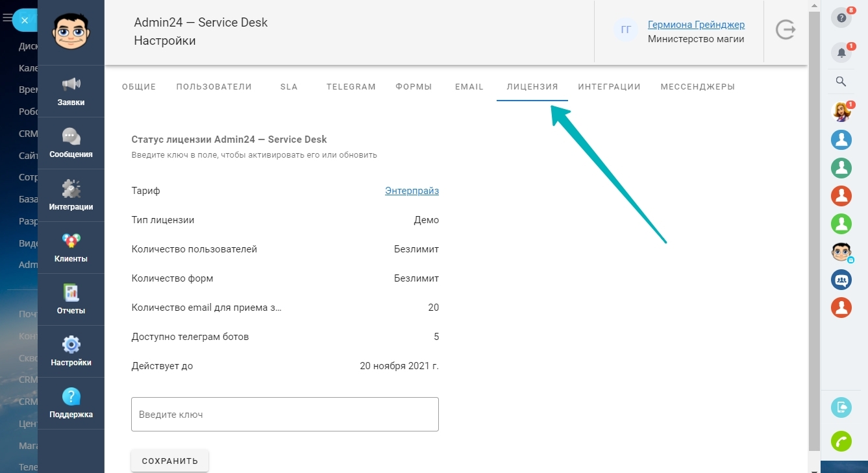Open the dark blue group chat icon
The height and width of the screenshot is (473, 868).
[841, 280]
